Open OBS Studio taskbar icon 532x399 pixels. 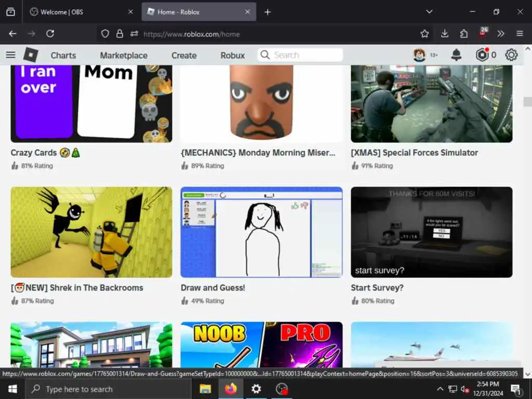coord(282,389)
